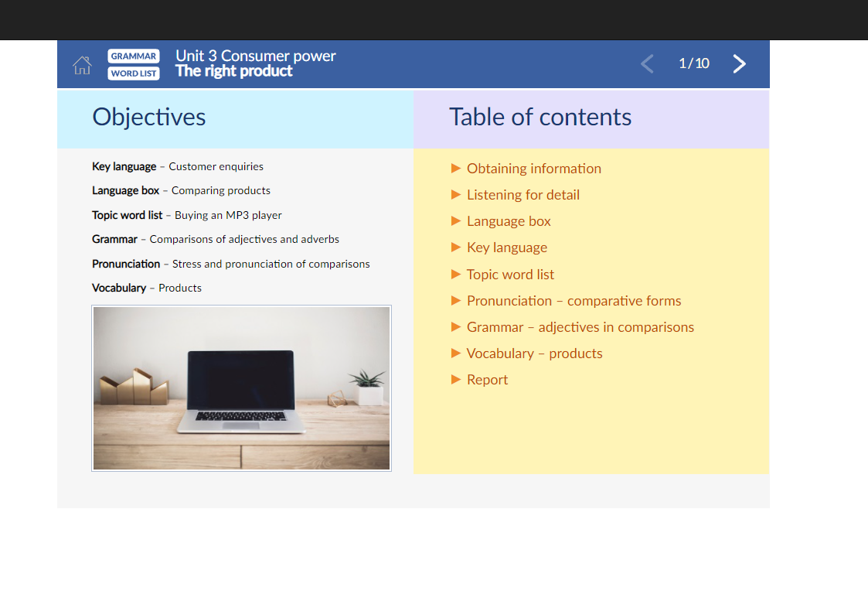Image resolution: width=868 pixels, height=601 pixels.
Task: Open Language box in contents
Action: (509, 221)
